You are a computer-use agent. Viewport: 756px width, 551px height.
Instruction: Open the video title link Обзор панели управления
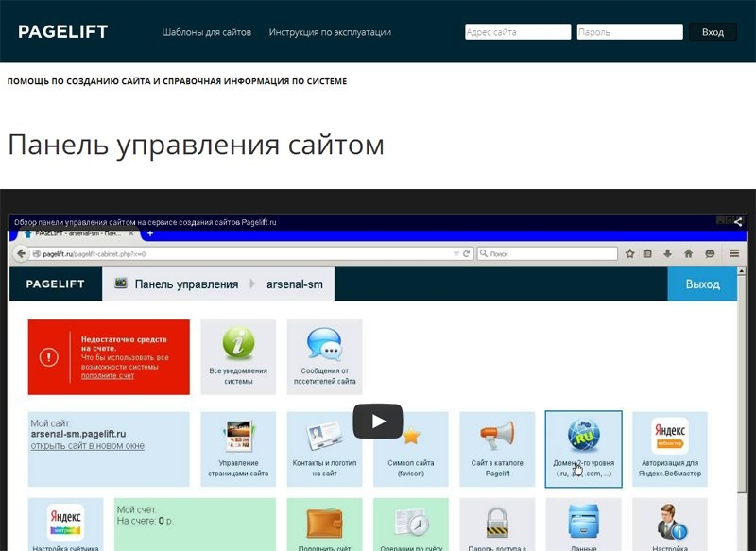[x=146, y=222]
